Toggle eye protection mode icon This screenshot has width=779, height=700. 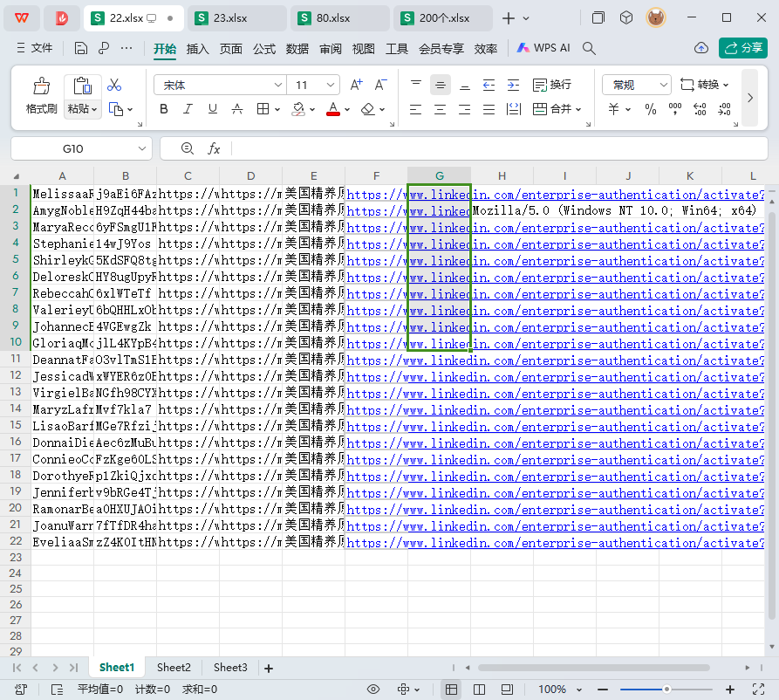373,690
